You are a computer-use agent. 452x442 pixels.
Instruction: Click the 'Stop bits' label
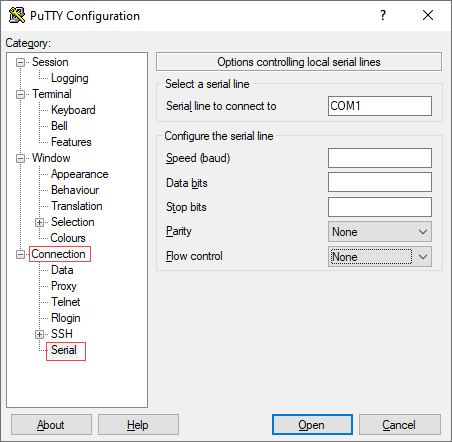point(186,207)
